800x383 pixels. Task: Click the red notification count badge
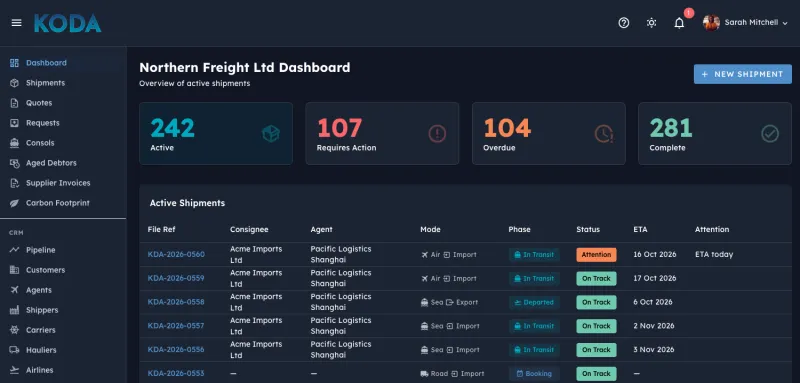click(x=689, y=13)
